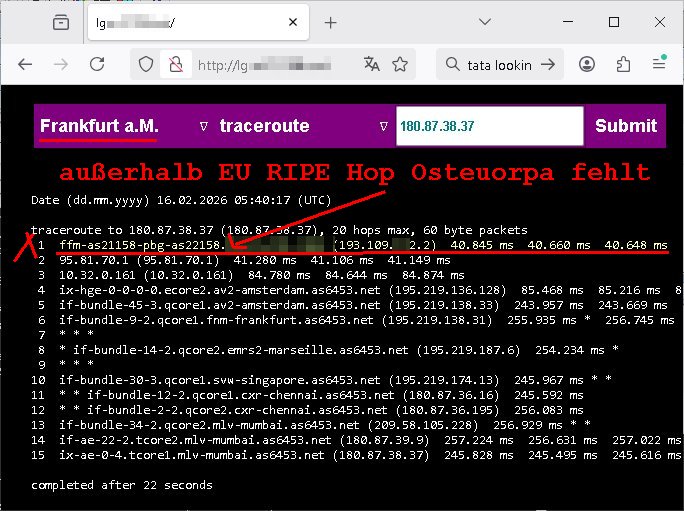Click the IP address field with 180.87.38.37
This screenshot has height=511, width=684.
(x=489, y=126)
